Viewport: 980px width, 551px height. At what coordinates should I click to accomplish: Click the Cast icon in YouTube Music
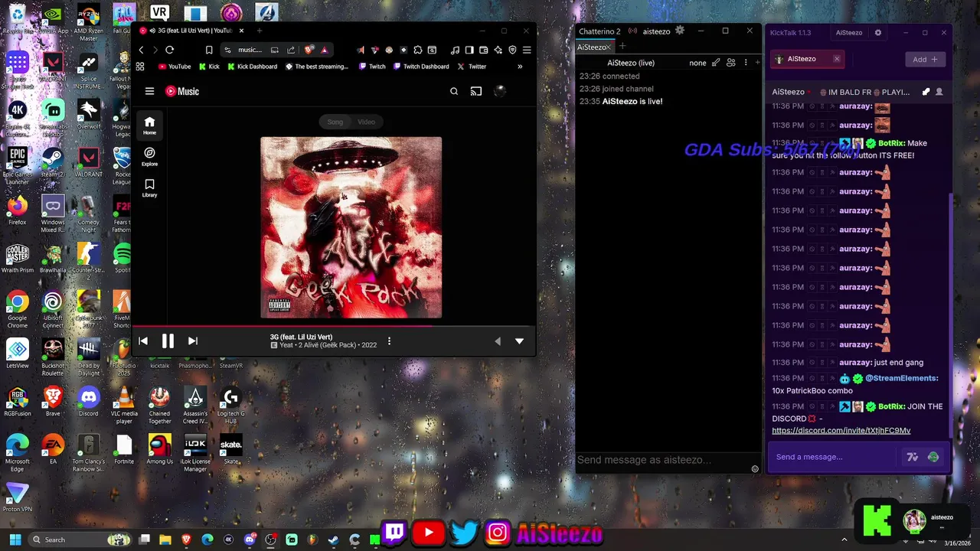tap(476, 91)
